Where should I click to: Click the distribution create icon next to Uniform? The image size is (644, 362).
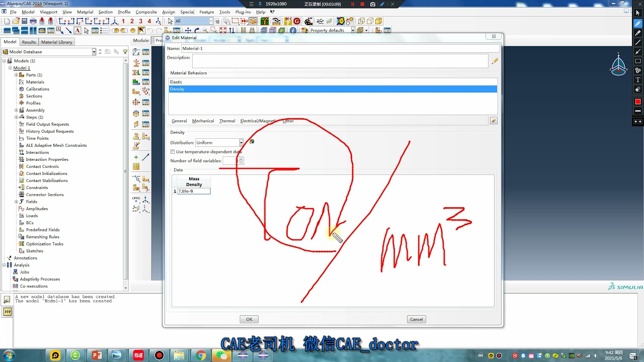pyautogui.click(x=252, y=142)
